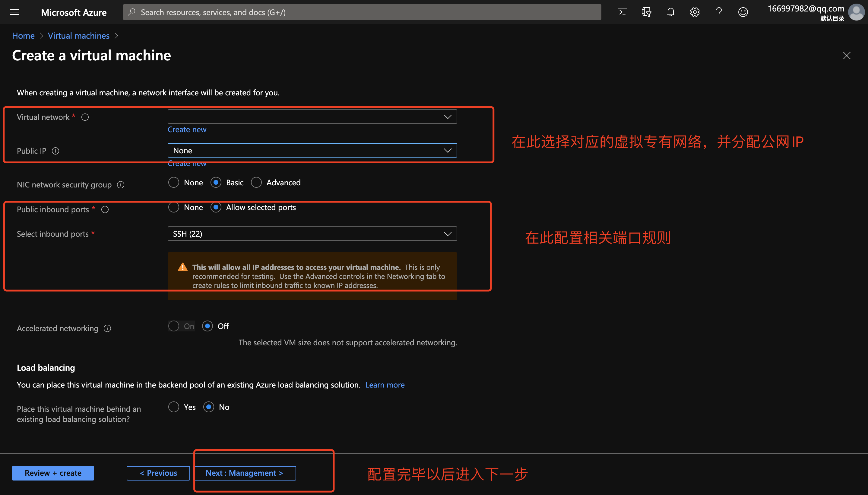Image resolution: width=868 pixels, height=495 pixels.
Task: Open Directories and subscriptions filter icon
Action: click(x=646, y=12)
